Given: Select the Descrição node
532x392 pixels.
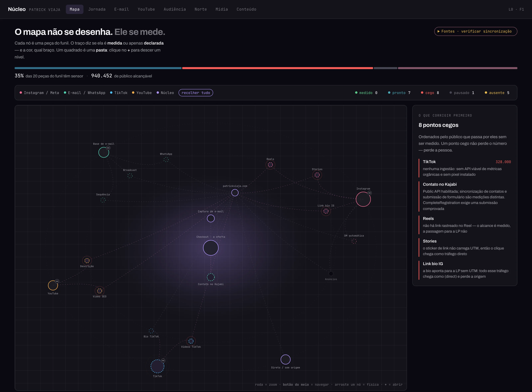Looking at the screenshot, I should click(87, 261).
